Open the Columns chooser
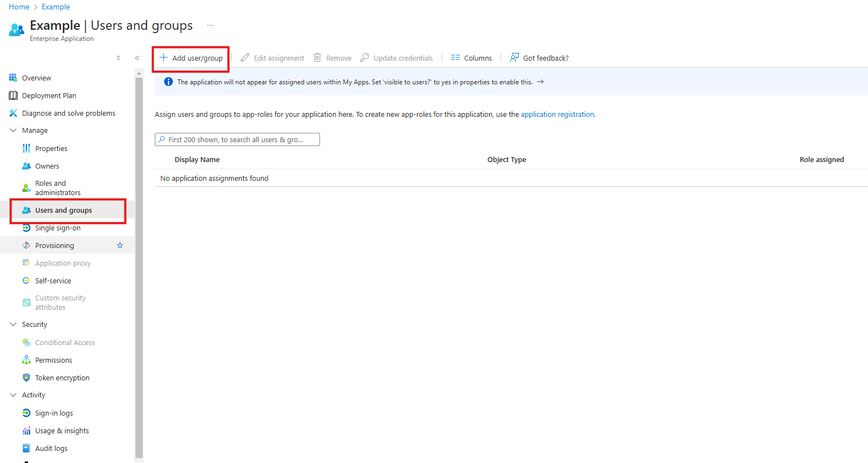This screenshot has width=868, height=463. [x=471, y=58]
